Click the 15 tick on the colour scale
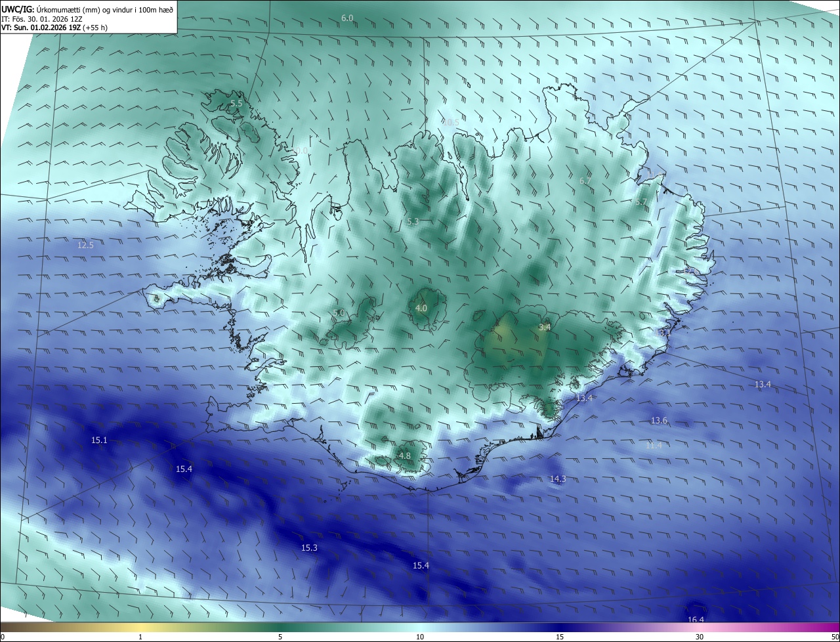 (560, 637)
